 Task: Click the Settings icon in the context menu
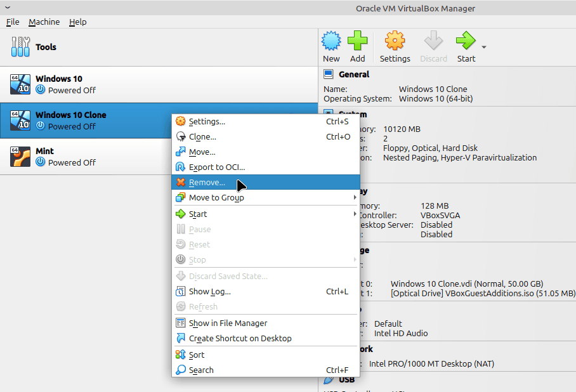click(180, 121)
